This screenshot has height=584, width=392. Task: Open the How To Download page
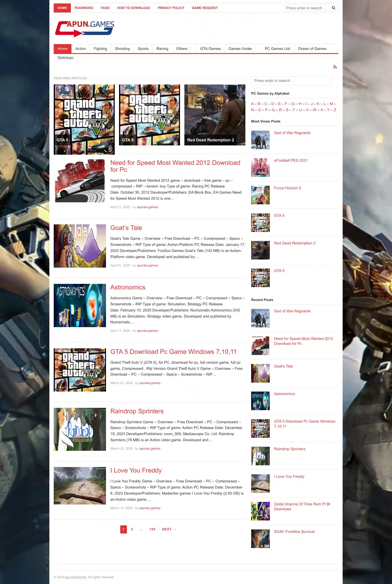[x=133, y=8]
